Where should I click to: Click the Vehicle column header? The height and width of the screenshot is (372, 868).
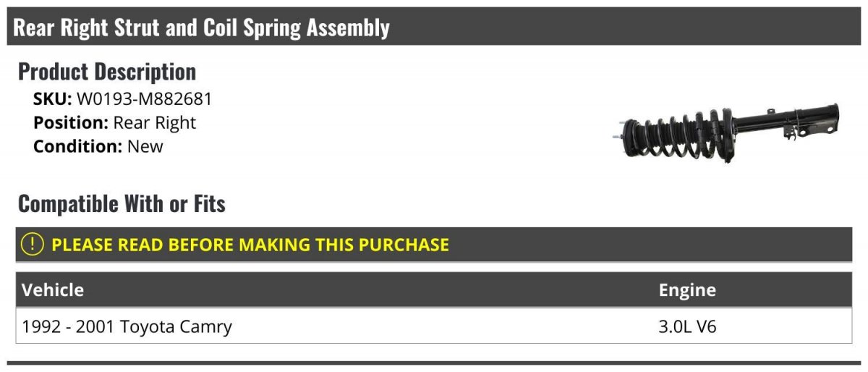point(53,290)
